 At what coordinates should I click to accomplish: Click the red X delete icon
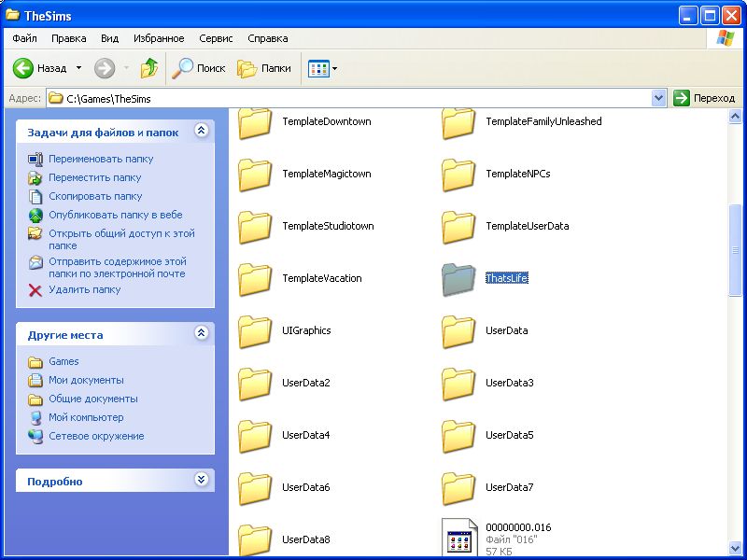(35, 290)
